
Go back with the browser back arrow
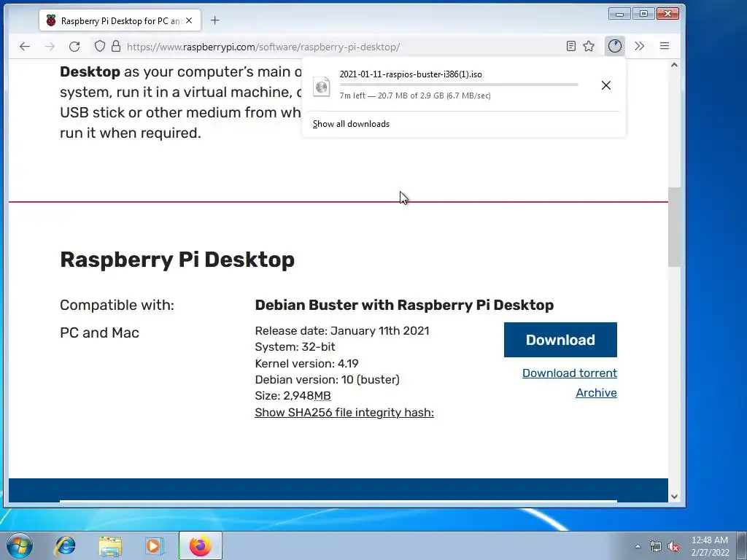25,46
